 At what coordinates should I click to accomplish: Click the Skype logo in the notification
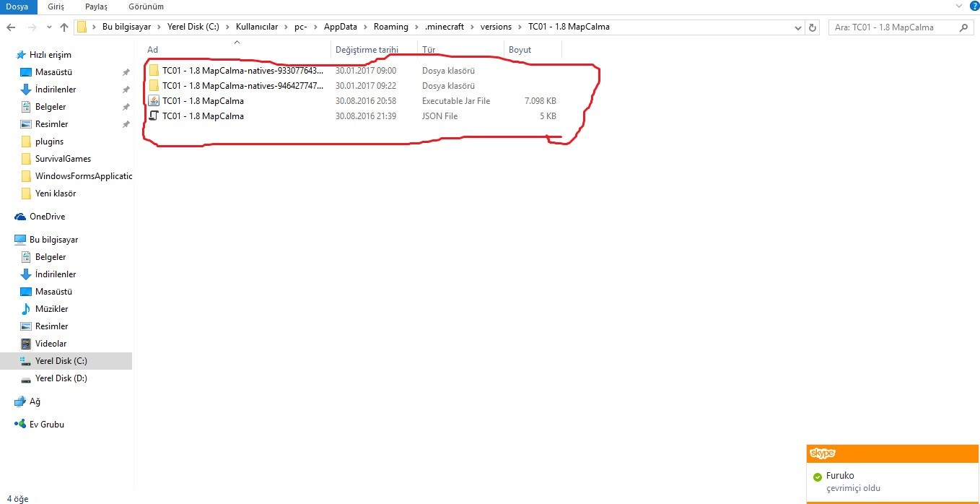pos(822,453)
